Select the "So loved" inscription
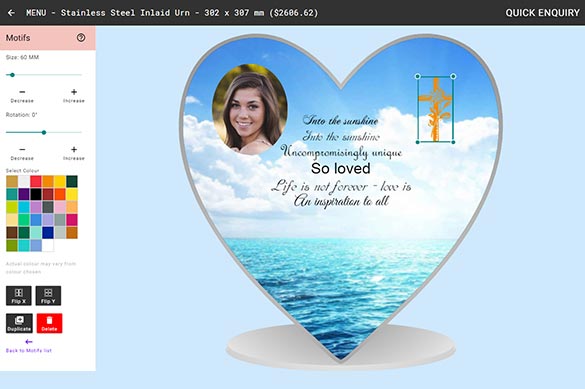 coord(341,169)
